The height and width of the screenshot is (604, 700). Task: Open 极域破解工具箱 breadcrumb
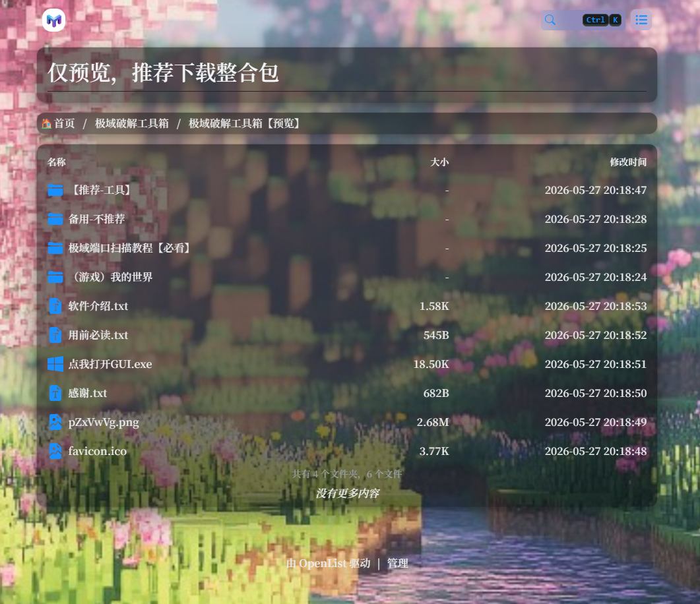pos(132,123)
